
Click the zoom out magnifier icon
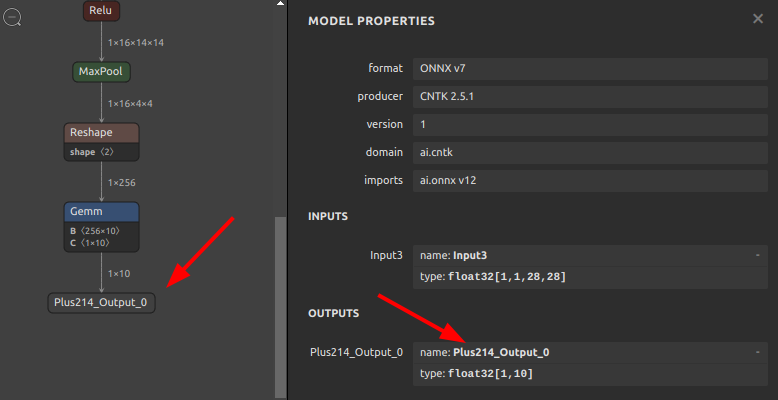click(x=12, y=18)
